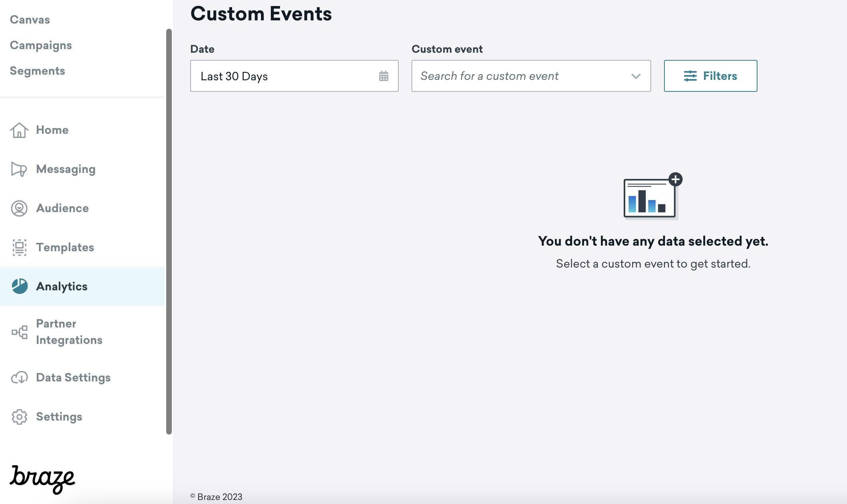Image resolution: width=847 pixels, height=504 pixels.
Task: Open the Filters button
Action: coord(710,76)
